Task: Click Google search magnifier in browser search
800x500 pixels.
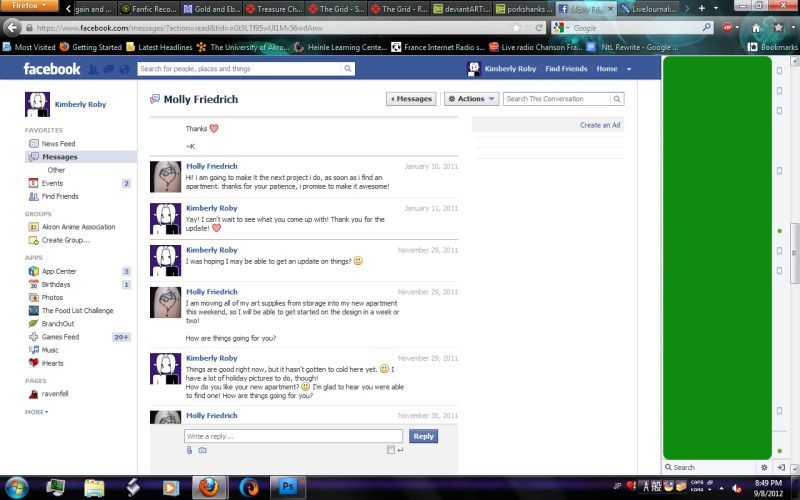Action: click(707, 28)
